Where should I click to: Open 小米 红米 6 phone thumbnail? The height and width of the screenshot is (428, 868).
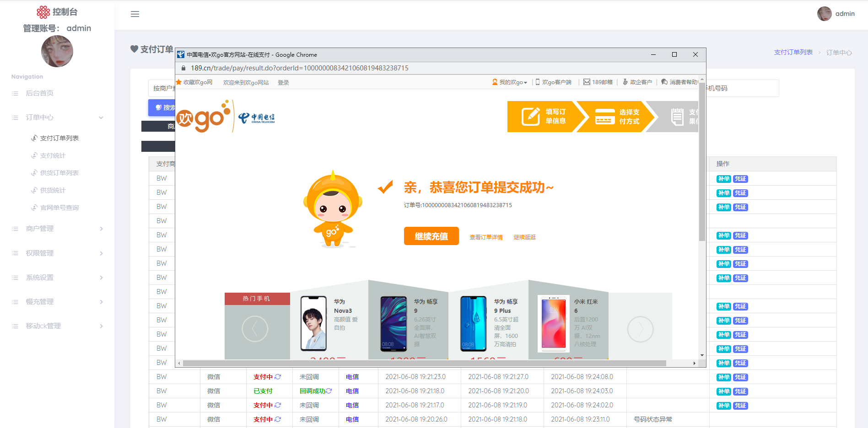554,323
